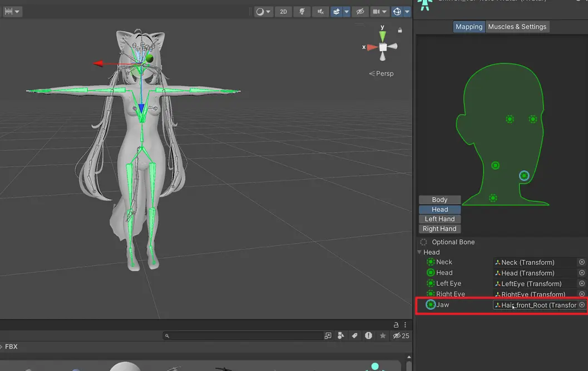Switch to Muscles & Settings tab

point(517,27)
